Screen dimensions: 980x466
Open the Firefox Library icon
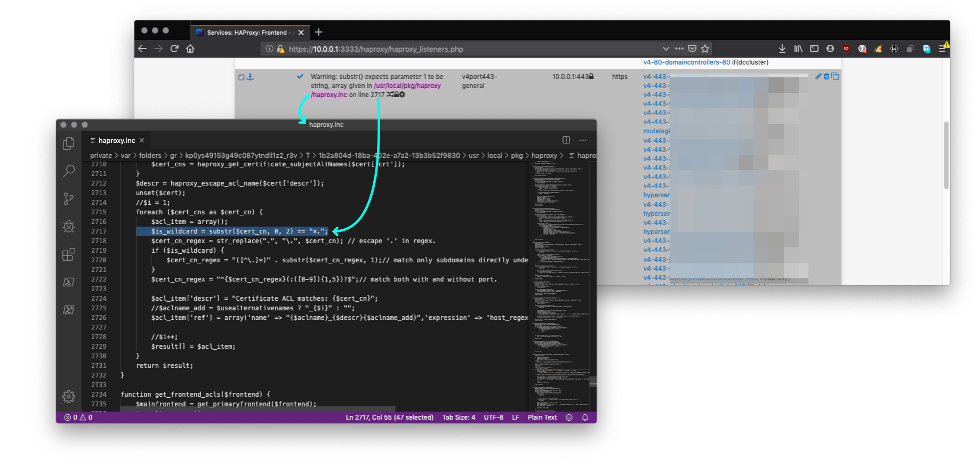[x=798, y=49]
